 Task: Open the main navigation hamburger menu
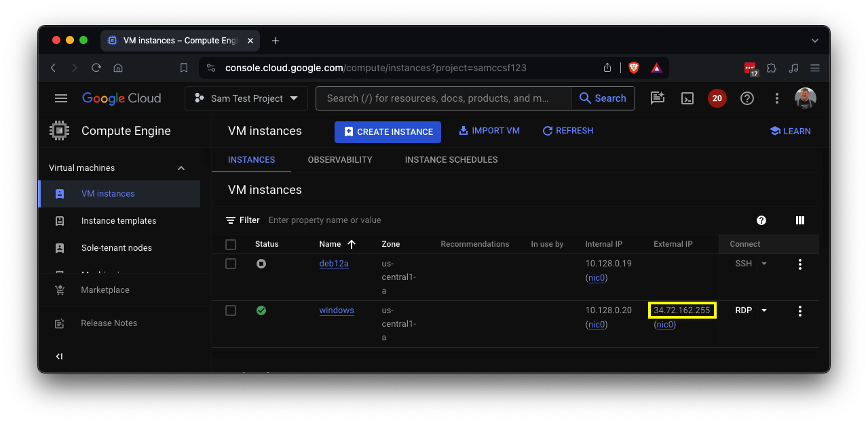[x=61, y=98]
